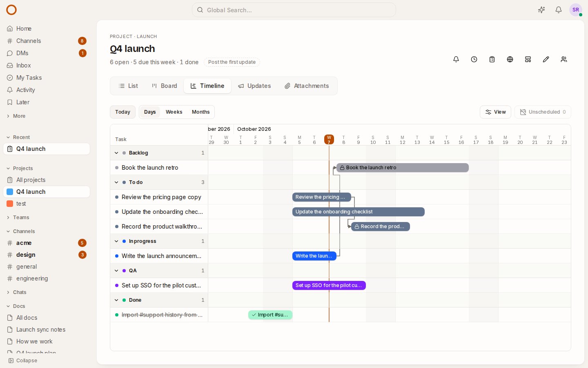The width and height of the screenshot is (588, 368).
Task: Select Weeks timeline scale
Action: click(174, 112)
